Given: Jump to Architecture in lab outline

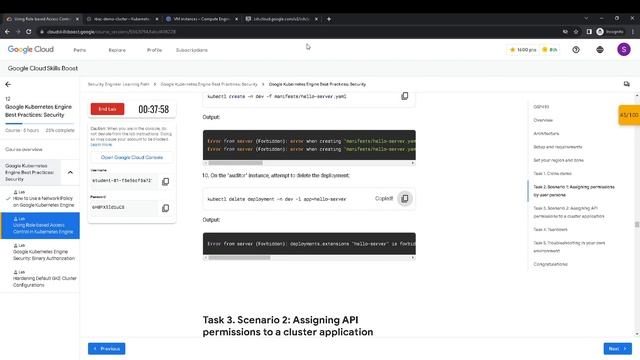Looking at the screenshot, I should click(546, 133).
